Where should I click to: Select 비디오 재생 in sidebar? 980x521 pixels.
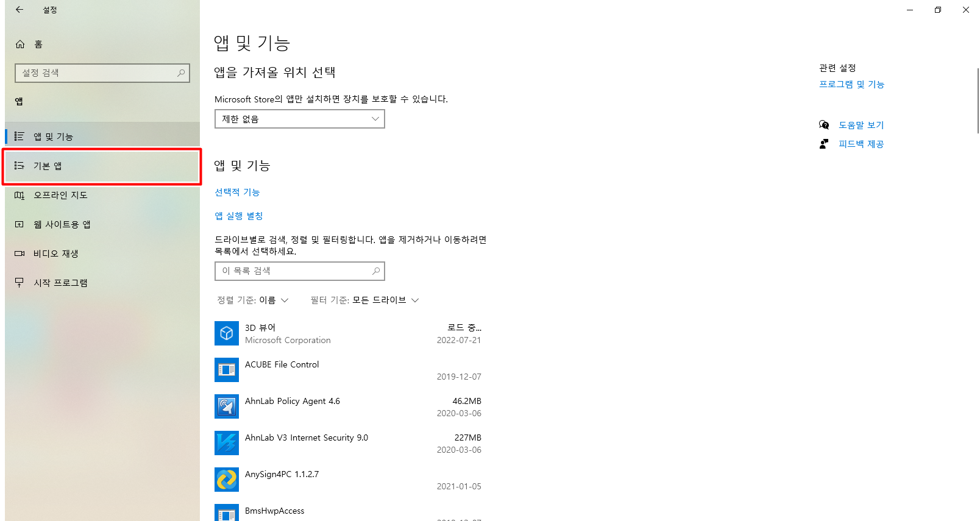point(102,253)
